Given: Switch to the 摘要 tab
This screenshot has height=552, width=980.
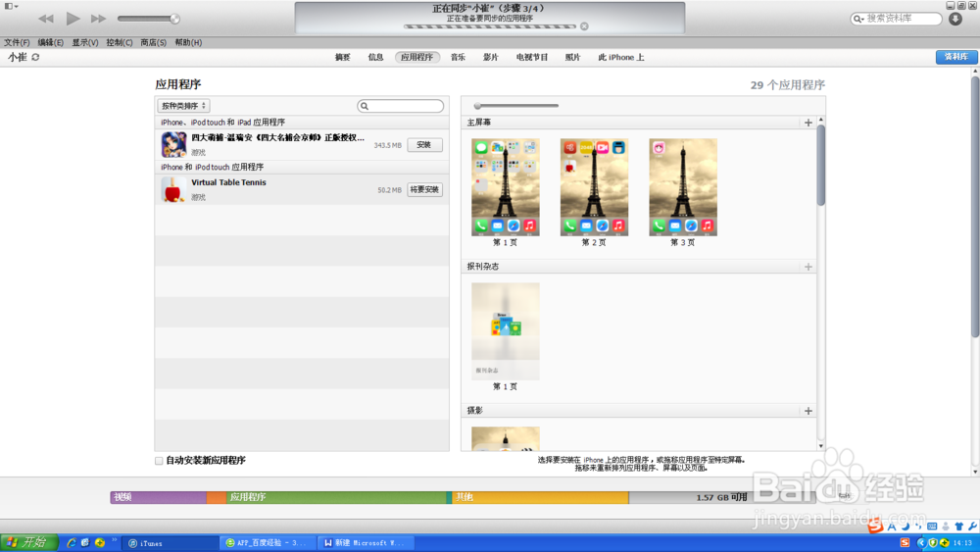Looking at the screenshot, I should pos(342,57).
